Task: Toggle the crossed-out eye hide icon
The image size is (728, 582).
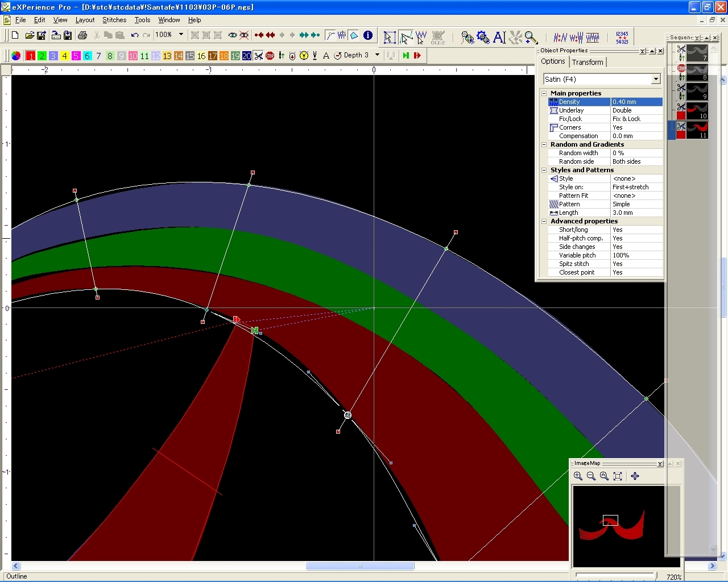Action: point(244,35)
